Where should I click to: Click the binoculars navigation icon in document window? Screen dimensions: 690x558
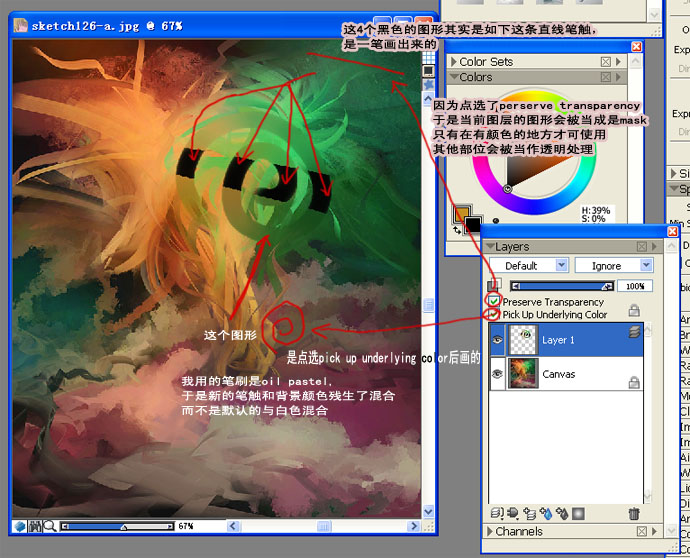[x=35, y=526]
